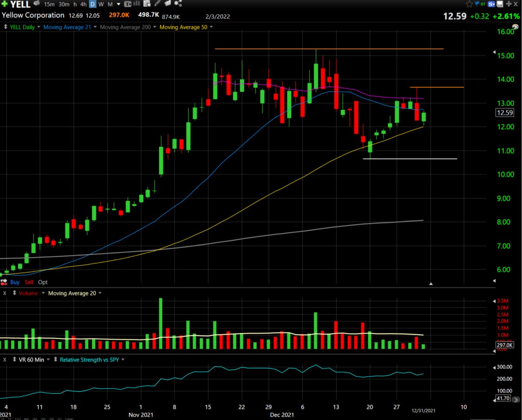Click the RT real-time indicator

pos(483,4)
